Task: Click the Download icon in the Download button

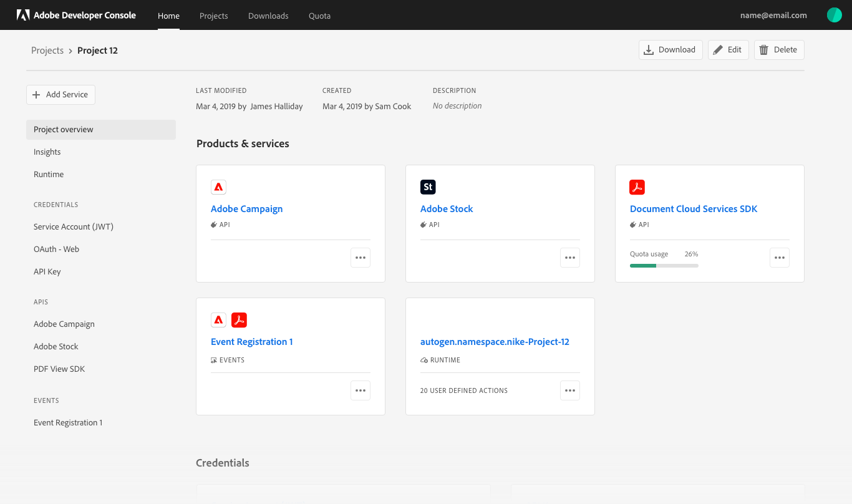Action: click(650, 49)
